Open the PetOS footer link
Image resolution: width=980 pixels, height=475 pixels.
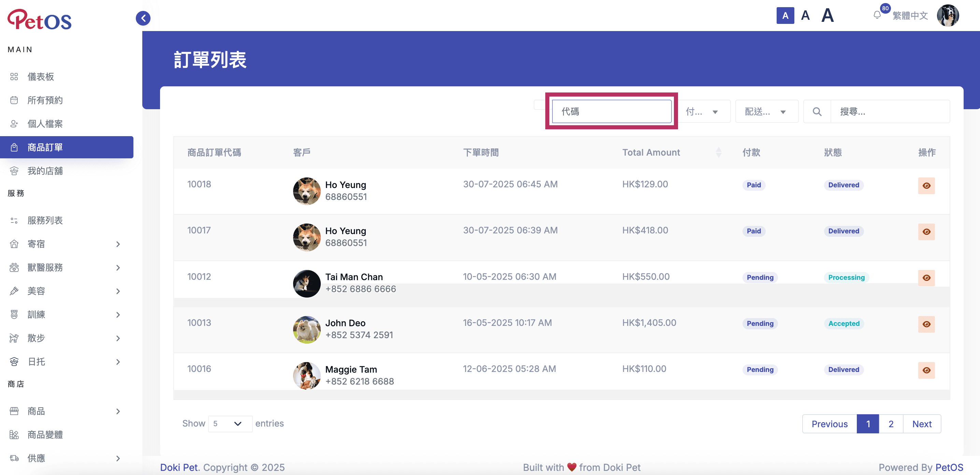click(x=949, y=467)
